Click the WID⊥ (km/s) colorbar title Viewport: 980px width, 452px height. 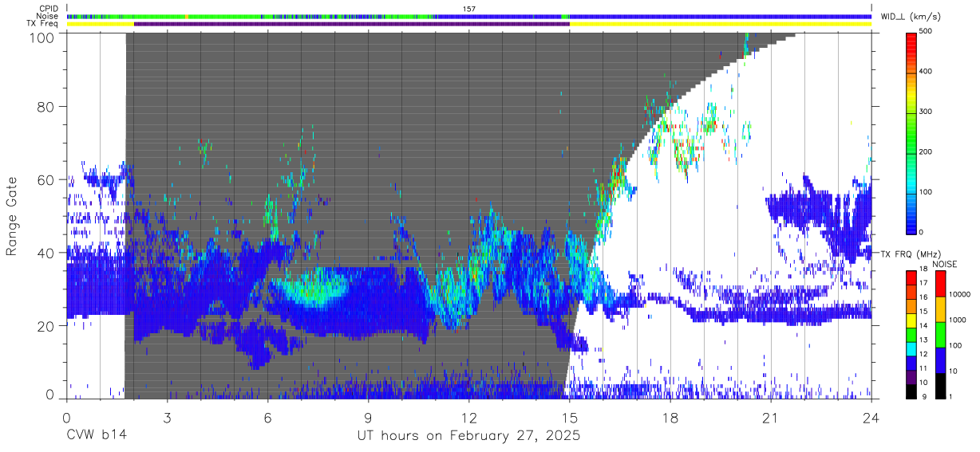coord(911,16)
